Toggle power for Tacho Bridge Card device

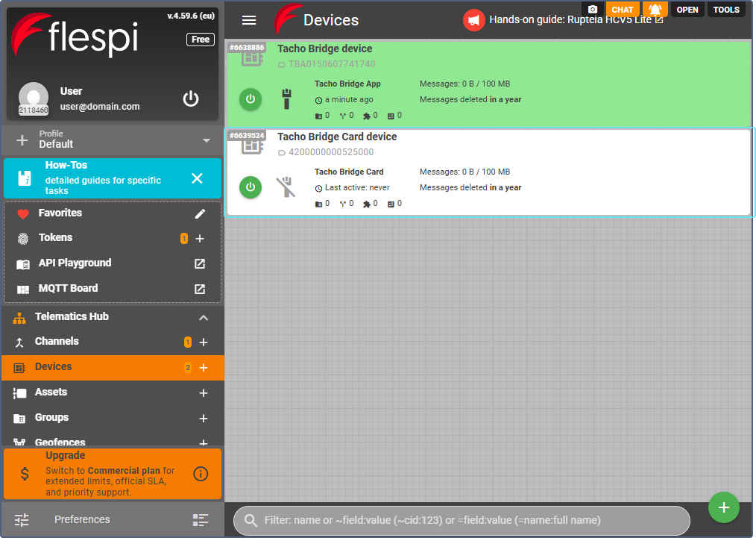251,187
